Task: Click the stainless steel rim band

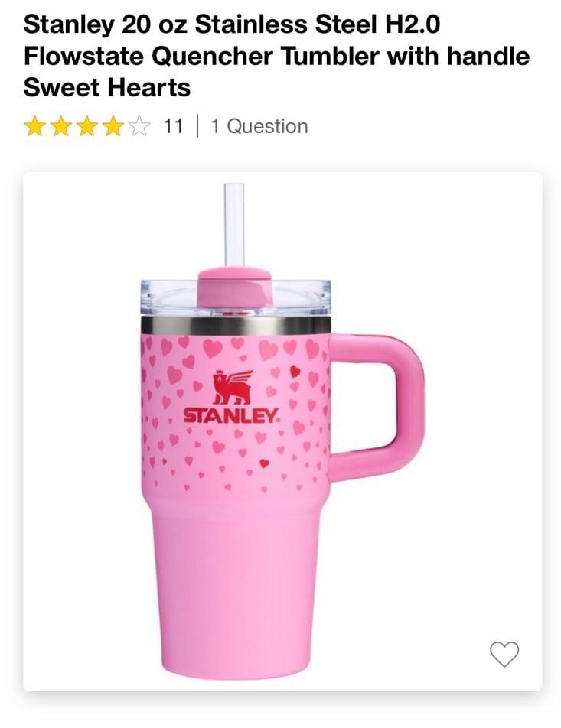Action: coord(236,326)
